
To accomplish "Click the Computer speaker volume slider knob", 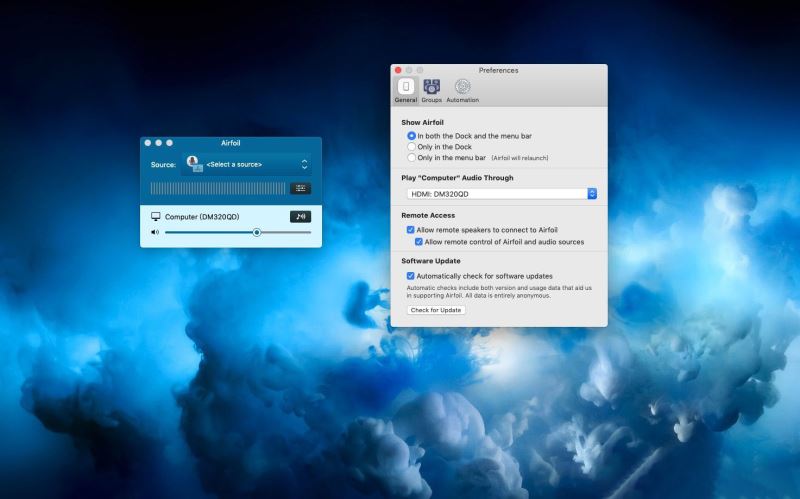I will [x=257, y=233].
